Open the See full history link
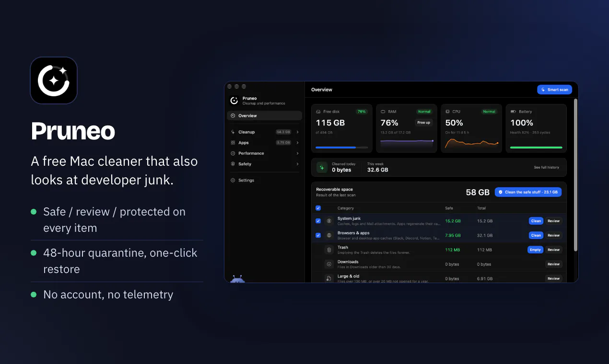Viewport: 609px width, 364px height. click(x=547, y=168)
